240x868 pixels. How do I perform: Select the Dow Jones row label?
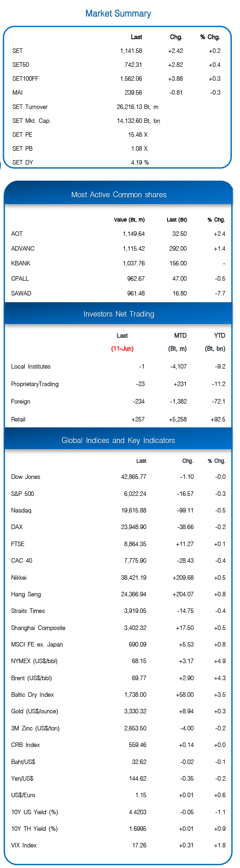pyautogui.click(x=26, y=477)
